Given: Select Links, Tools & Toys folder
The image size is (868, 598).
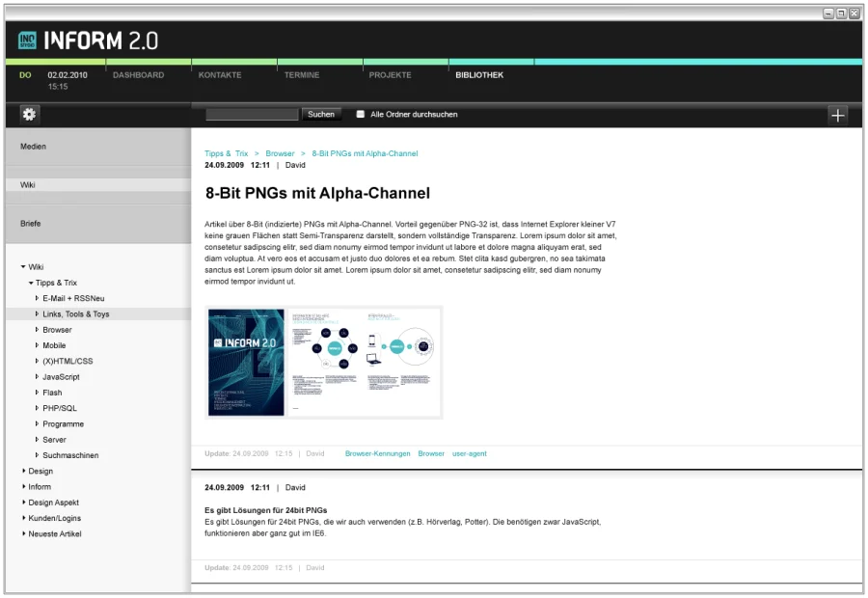Looking at the screenshot, I should click(x=75, y=314).
